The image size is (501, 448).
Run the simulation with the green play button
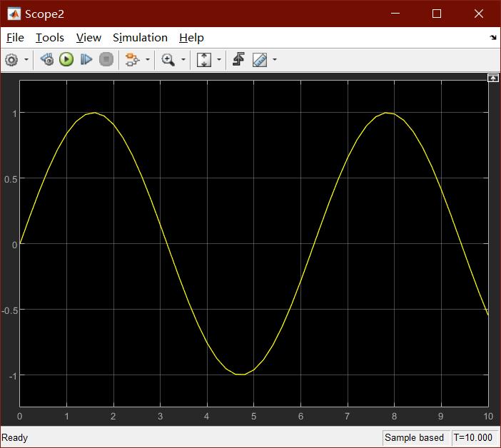66,60
